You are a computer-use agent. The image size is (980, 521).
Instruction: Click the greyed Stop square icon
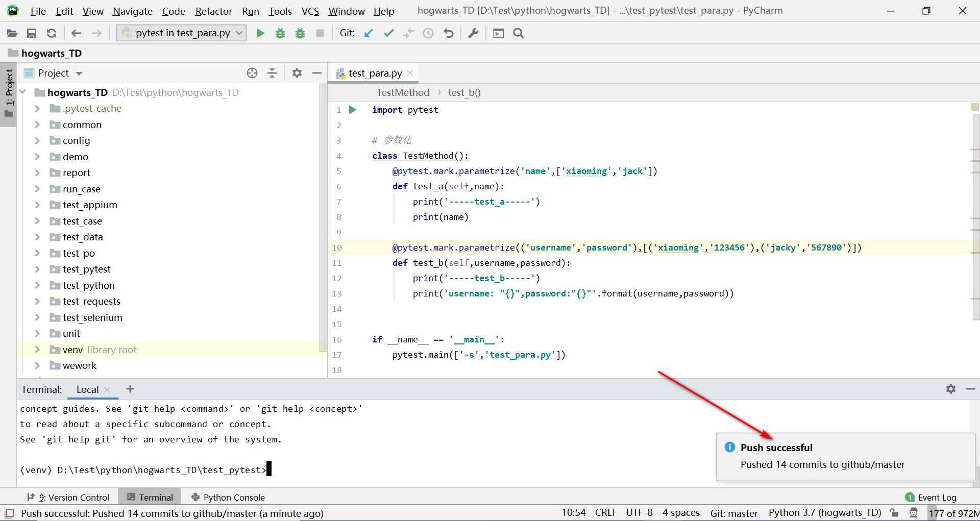point(320,33)
